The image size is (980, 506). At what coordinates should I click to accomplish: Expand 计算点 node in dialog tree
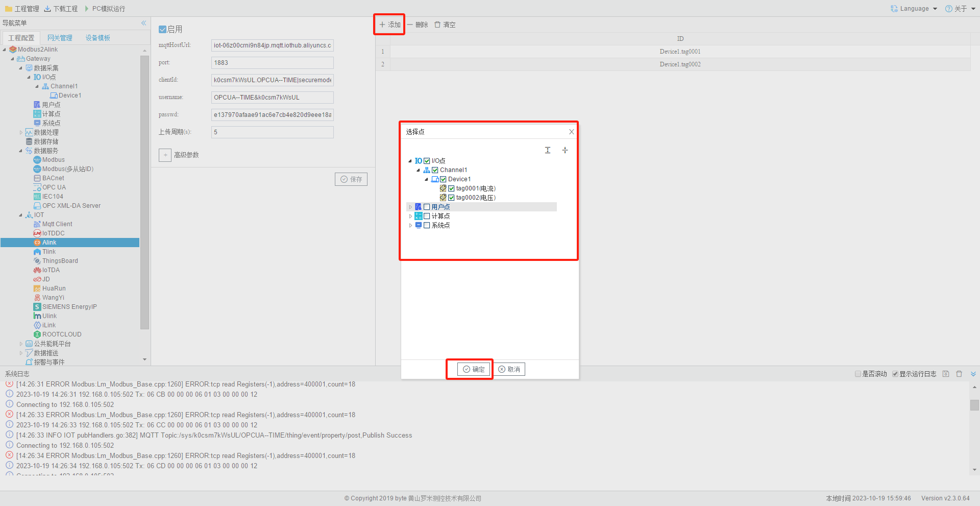tap(410, 216)
